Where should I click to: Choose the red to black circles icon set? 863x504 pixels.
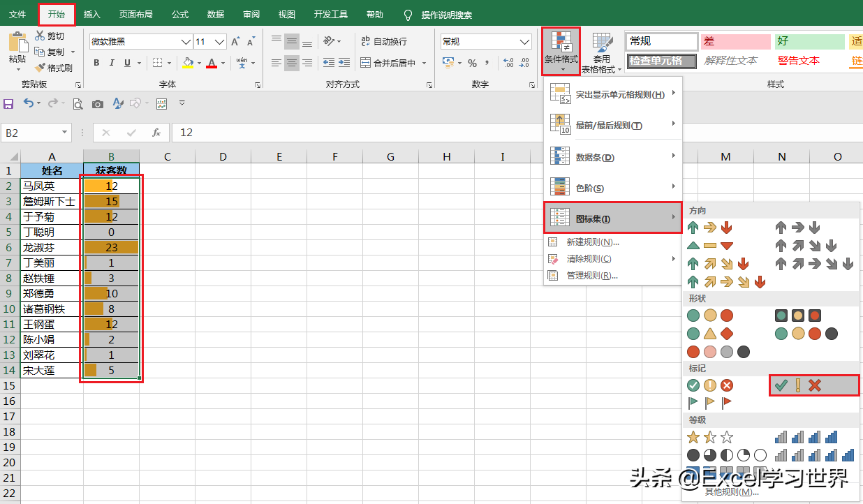718,351
